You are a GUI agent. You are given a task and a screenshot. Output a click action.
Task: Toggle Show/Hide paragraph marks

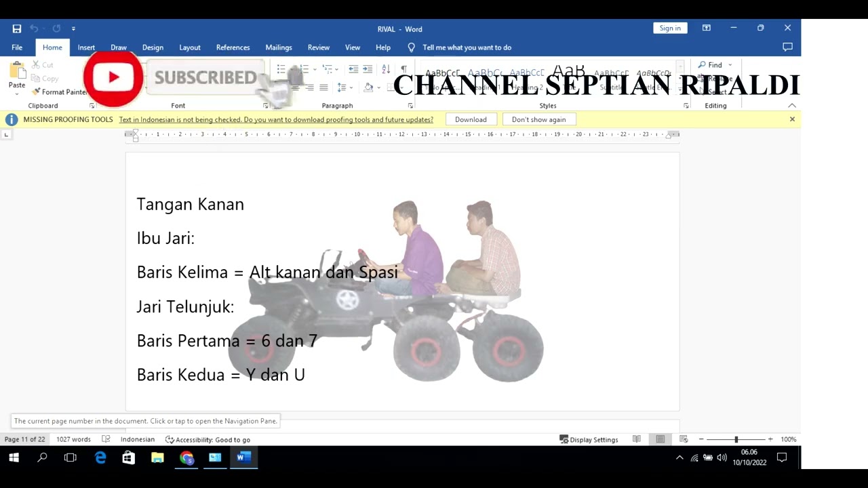point(403,69)
